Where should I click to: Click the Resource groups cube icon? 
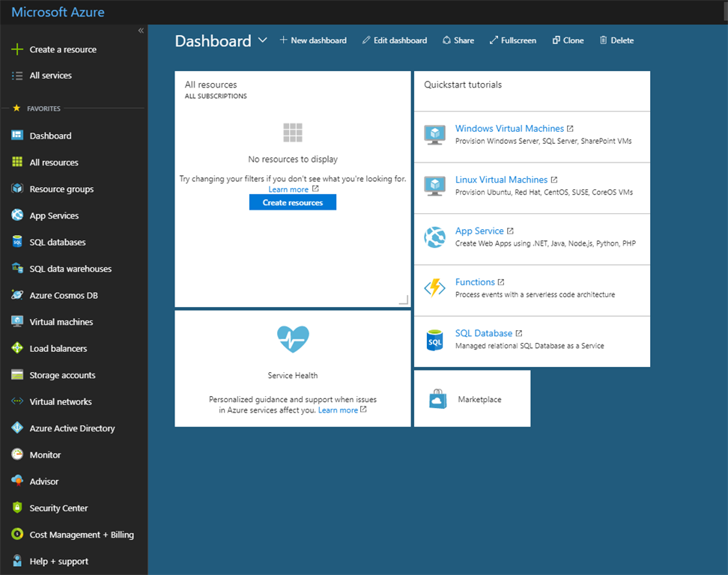click(x=17, y=189)
